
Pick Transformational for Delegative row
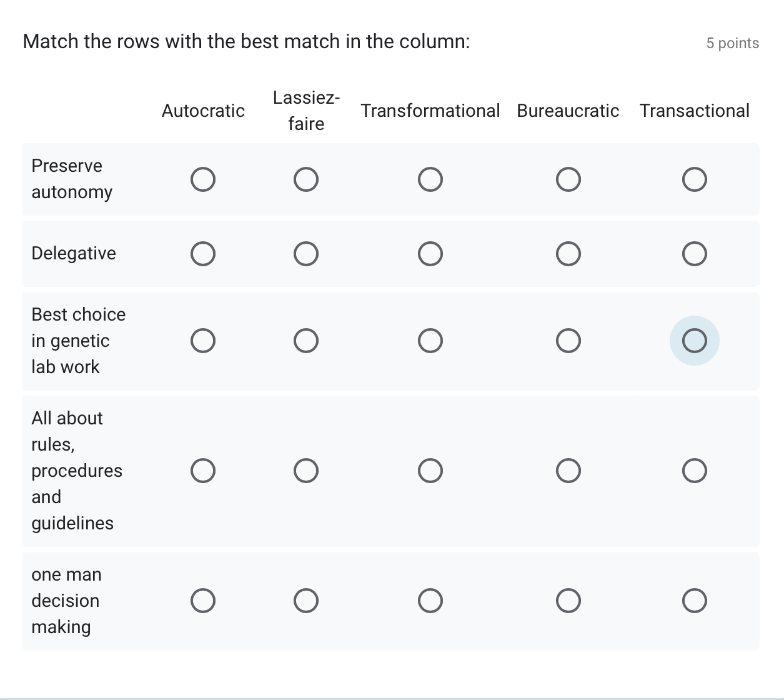click(x=430, y=254)
